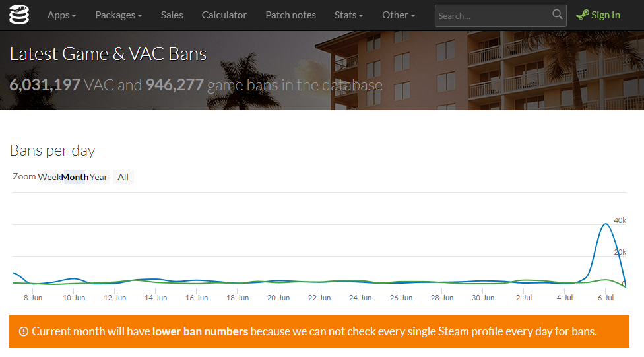
Task: Click the 14. Jun axis label
Action: (156, 298)
